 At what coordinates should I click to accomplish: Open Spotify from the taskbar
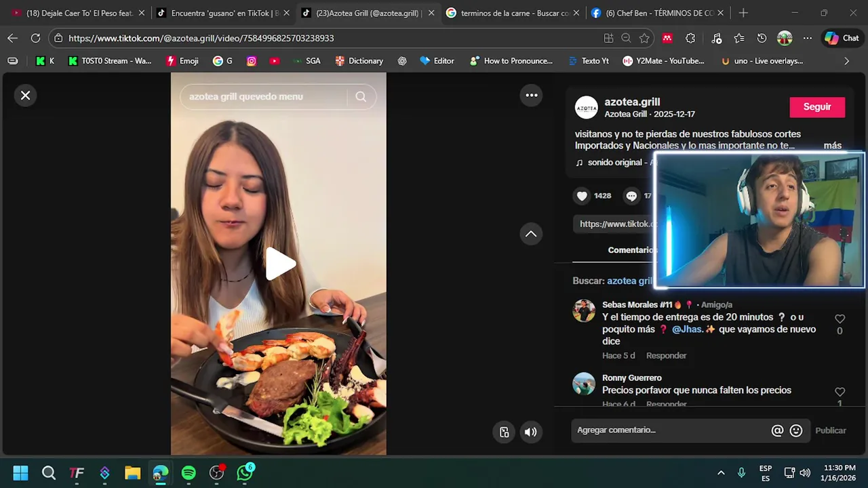[x=189, y=472]
